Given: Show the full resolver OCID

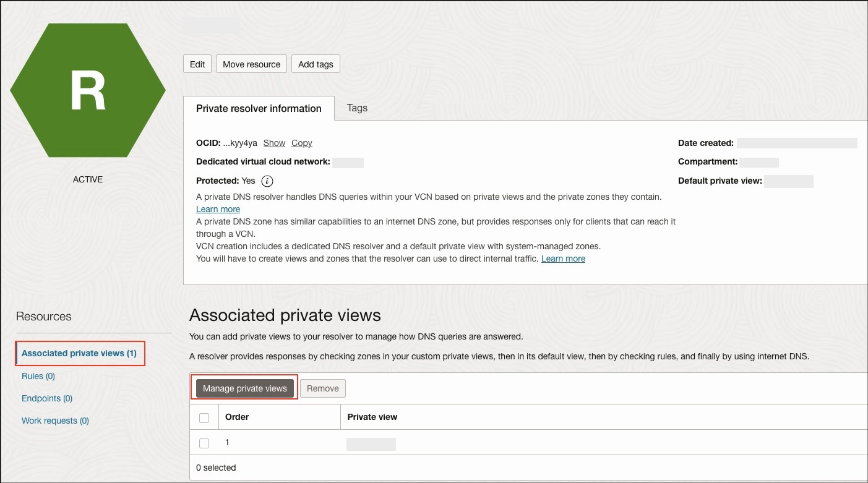Looking at the screenshot, I should [x=274, y=143].
